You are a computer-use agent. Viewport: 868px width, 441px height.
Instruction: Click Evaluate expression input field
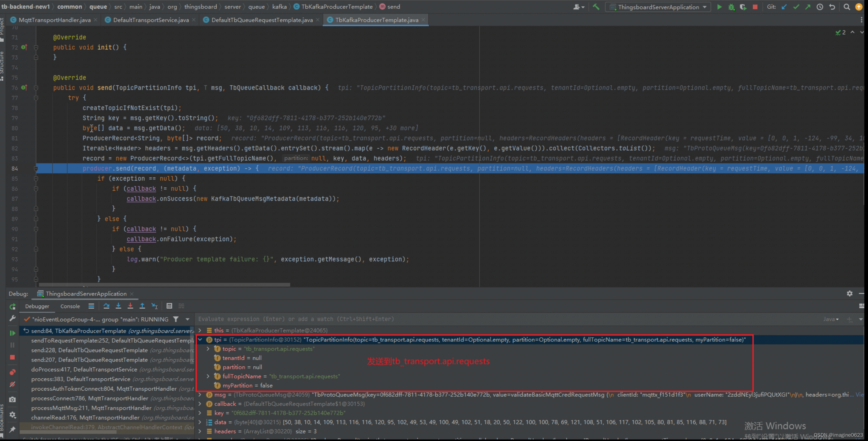[505, 319]
